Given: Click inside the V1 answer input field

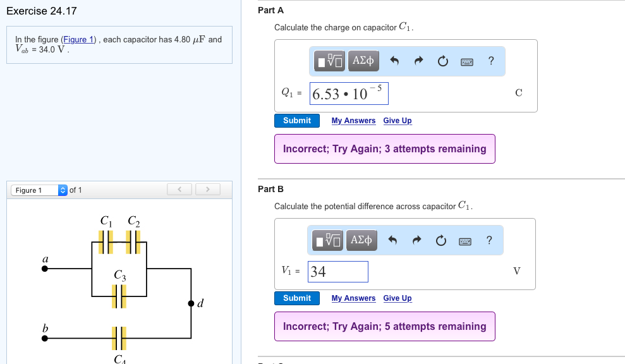Looking at the screenshot, I should 337,271.
